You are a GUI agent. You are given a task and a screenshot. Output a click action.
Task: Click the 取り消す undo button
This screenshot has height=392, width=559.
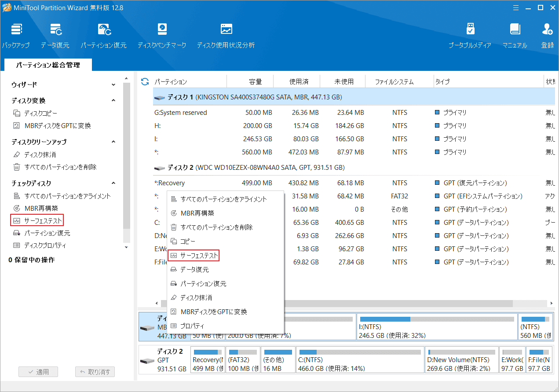tap(95, 372)
